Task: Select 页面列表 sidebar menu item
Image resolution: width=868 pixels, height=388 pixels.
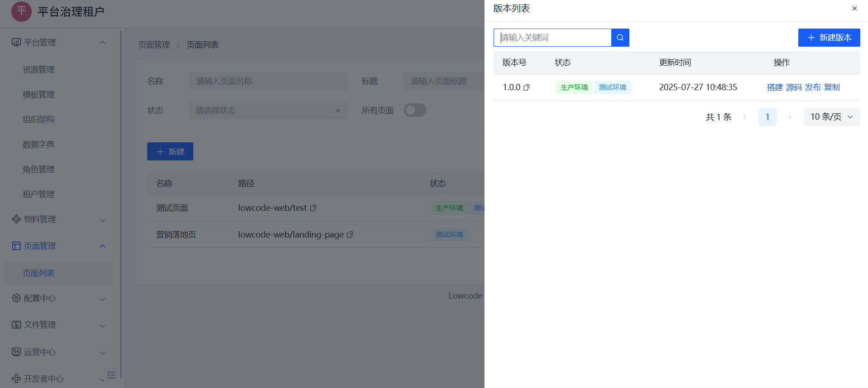Action: coord(38,273)
